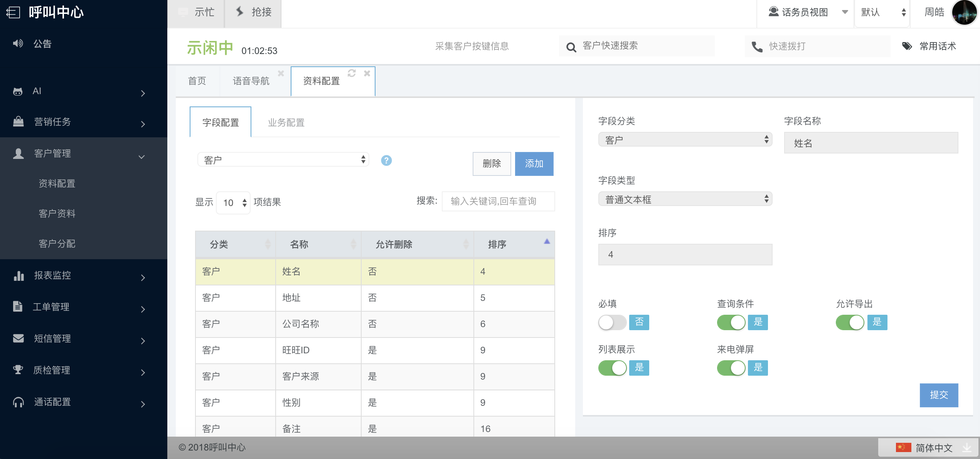Image resolution: width=980 pixels, height=459 pixels.
Task: Click the refresh icon on 资料配置 tab
Action: click(x=351, y=73)
